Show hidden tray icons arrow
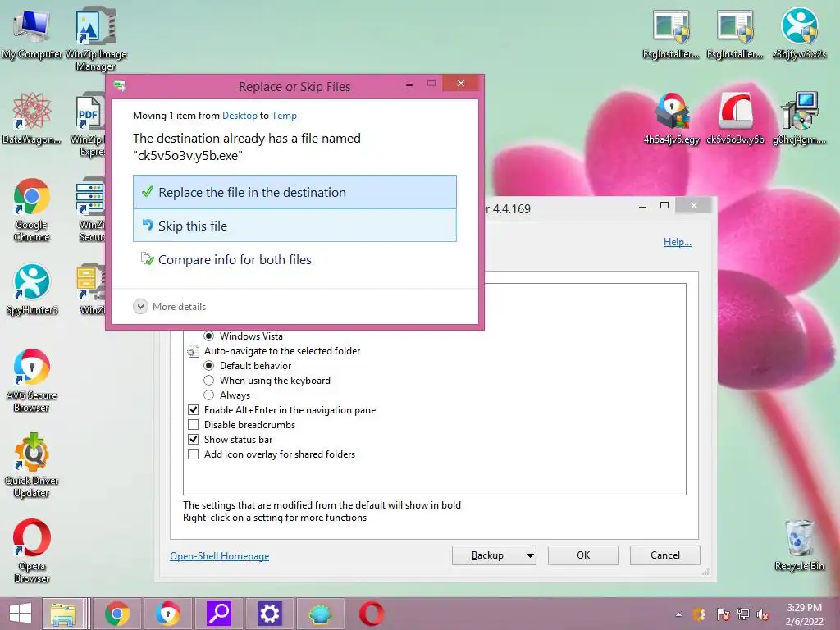 (678, 614)
